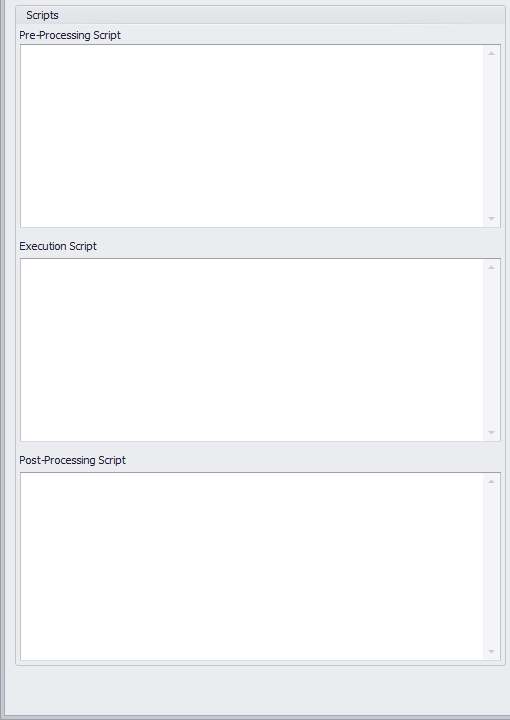Click the Execution Script scrollbar track
Screen dimensions: 510x720
491,350
